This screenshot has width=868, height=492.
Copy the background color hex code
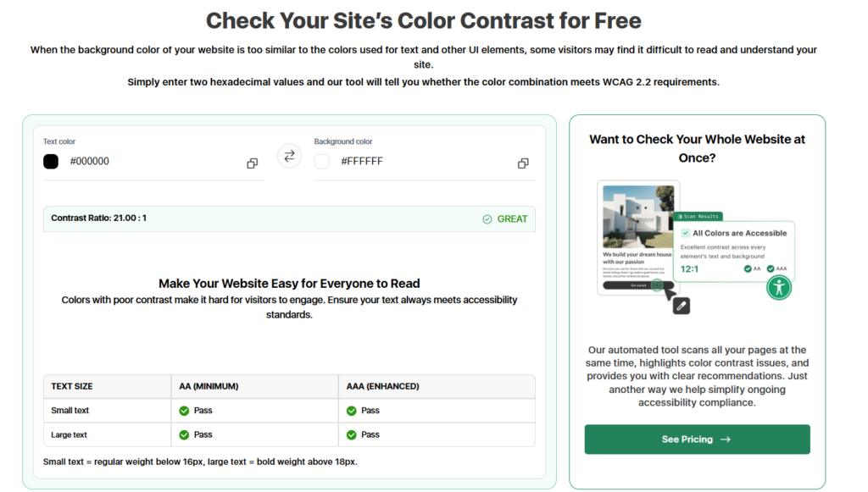(x=523, y=163)
